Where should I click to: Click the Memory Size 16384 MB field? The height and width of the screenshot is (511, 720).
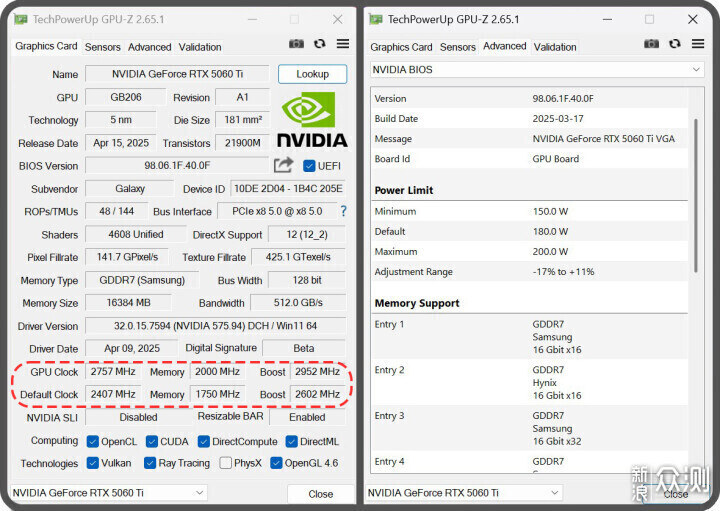click(129, 303)
